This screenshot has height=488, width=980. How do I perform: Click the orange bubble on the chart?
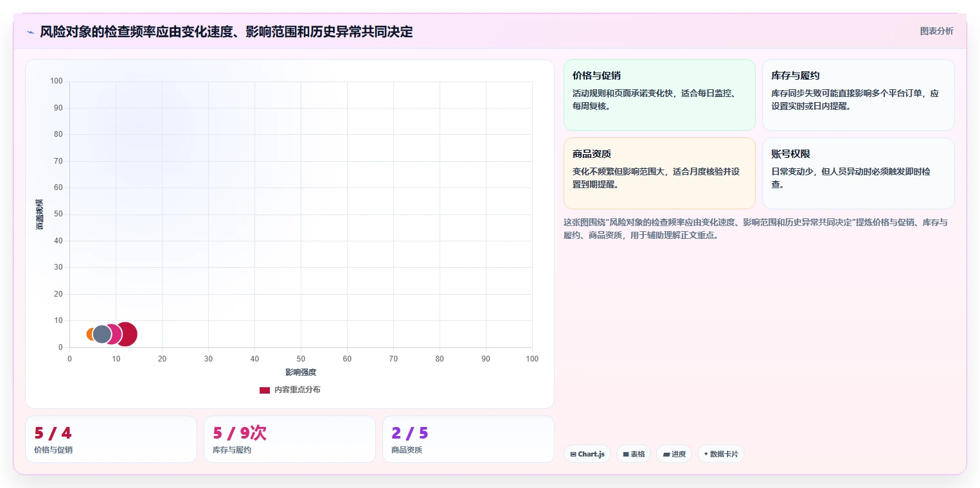[89, 334]
